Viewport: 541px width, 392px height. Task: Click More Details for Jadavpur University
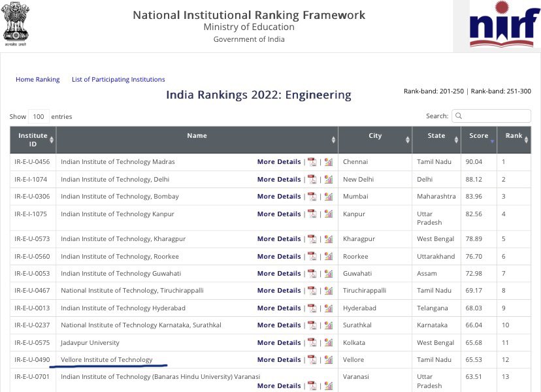(279, 342)
